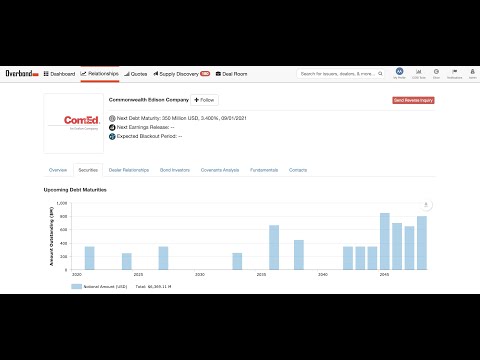The width and height of the screenshot is (480, 360).
Task: Click the Commonwealth Edison Company title
Action: pyautogui.click(x=149, y=100)
